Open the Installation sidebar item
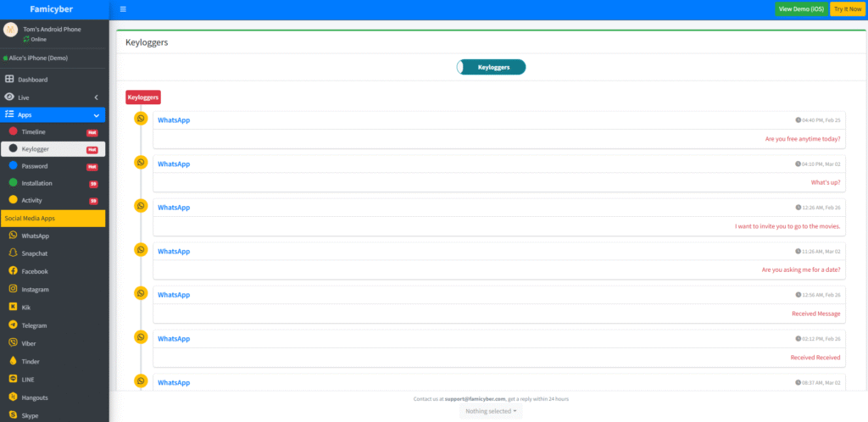The height and width of the screenshot is (422, 868). tap(53, 184)
